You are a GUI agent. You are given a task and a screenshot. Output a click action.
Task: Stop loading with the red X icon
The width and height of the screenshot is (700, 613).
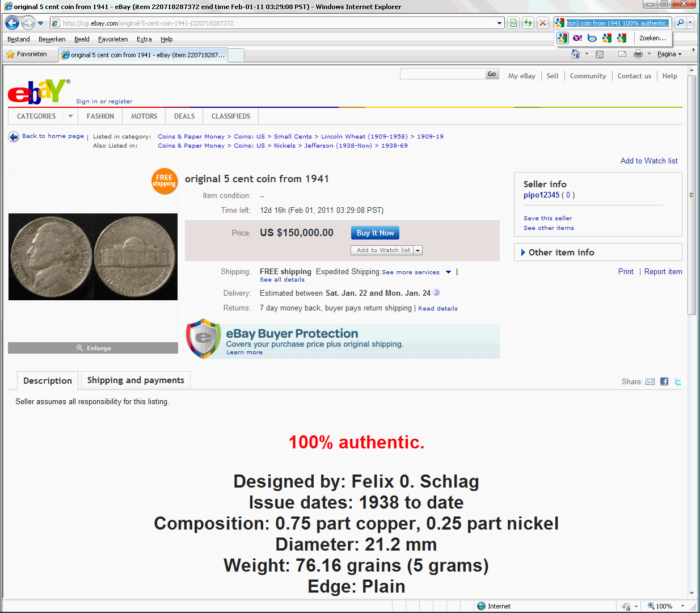click(x=543, y=23)
